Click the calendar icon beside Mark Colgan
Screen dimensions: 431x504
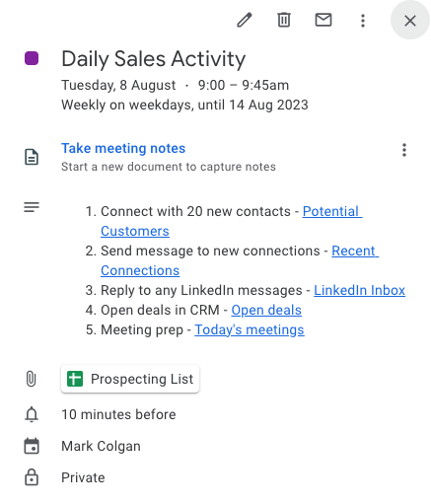coord(32,446)
